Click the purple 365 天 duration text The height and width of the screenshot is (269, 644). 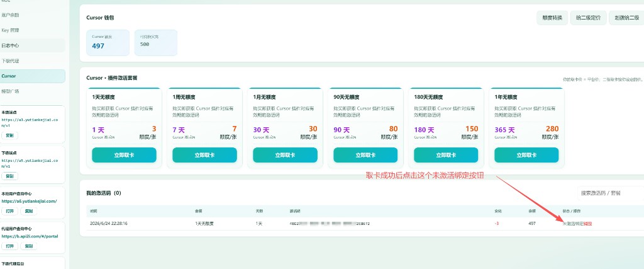pyautogui.click(x=504, y=130)
